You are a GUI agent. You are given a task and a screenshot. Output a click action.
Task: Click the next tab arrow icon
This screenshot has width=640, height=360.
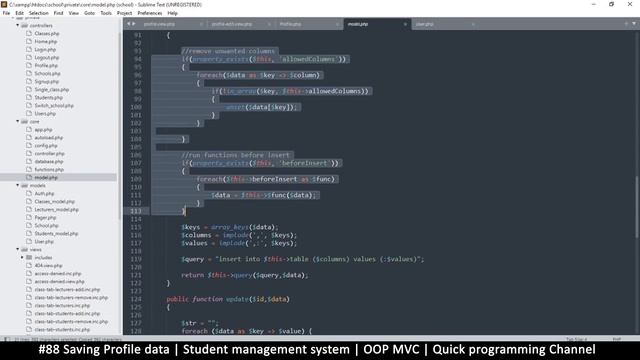click(133, 24)
